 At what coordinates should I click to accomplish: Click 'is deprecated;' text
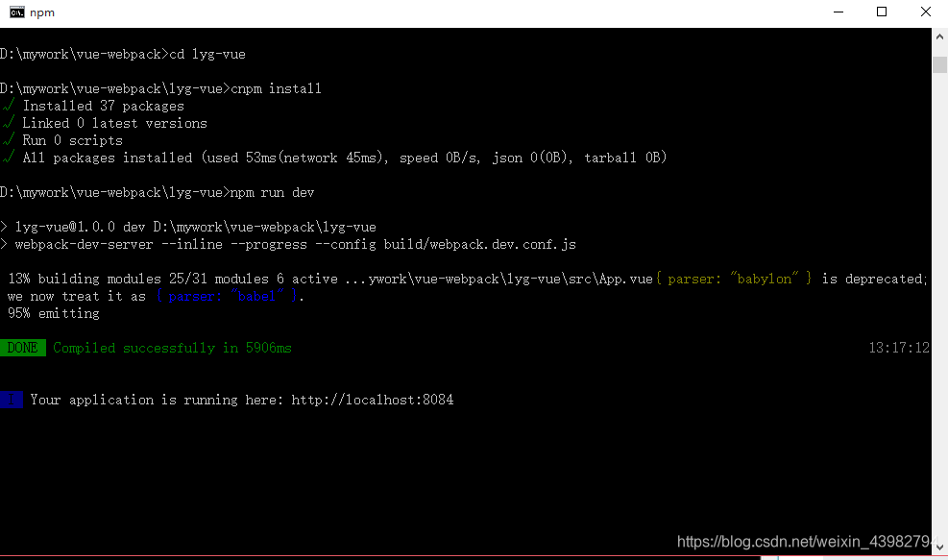(874, 279)
